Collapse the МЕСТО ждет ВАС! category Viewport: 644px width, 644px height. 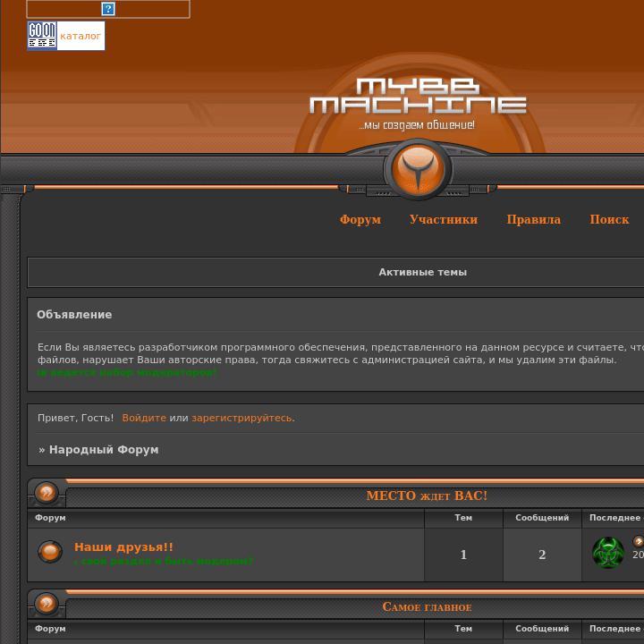pos(47,492)
